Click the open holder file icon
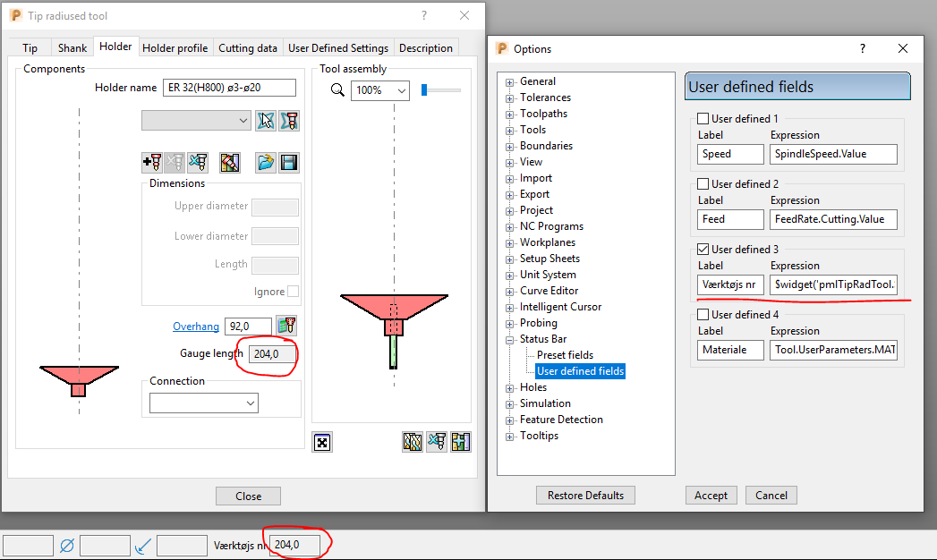 (x=266, y=162)
